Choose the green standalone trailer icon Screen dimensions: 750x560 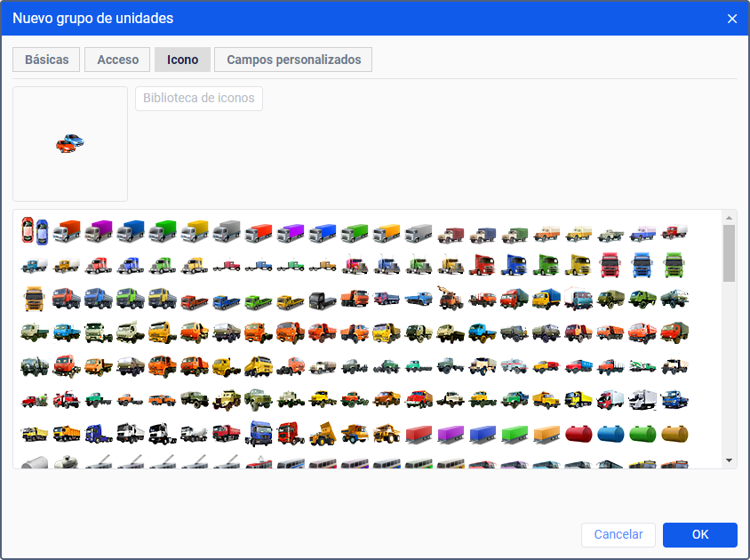(515, 435)
